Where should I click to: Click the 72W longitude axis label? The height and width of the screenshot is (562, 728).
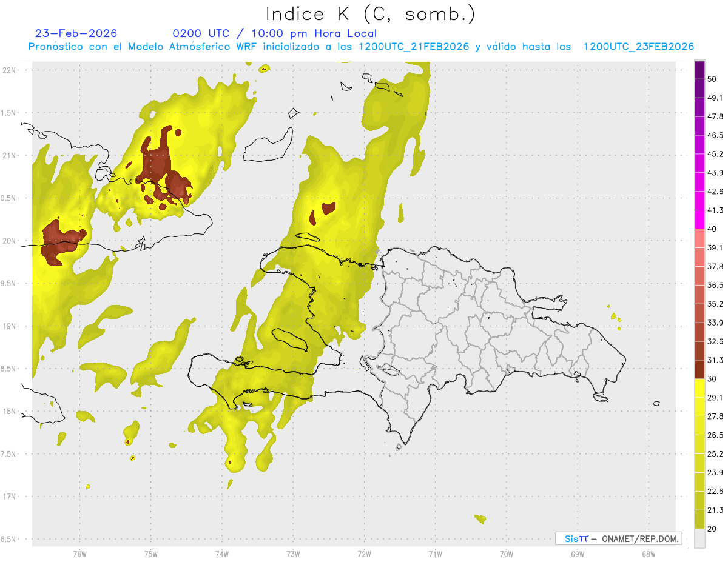point(364,554)
